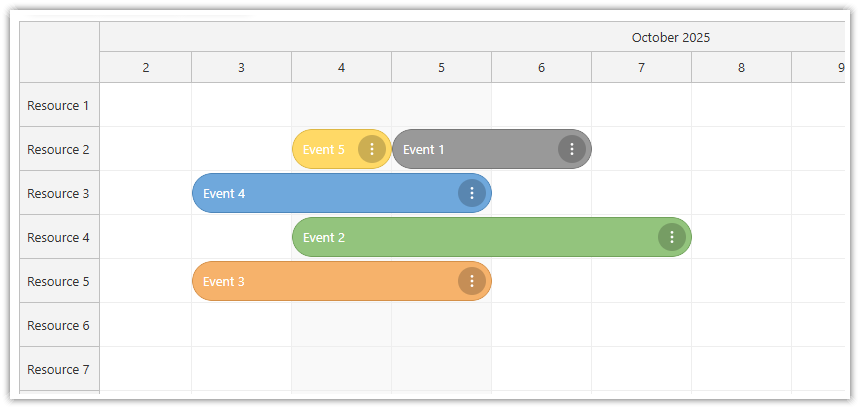Click the empty Resource 1 cell under day 7
Screen dimensions: 860x409
[641, 105]
